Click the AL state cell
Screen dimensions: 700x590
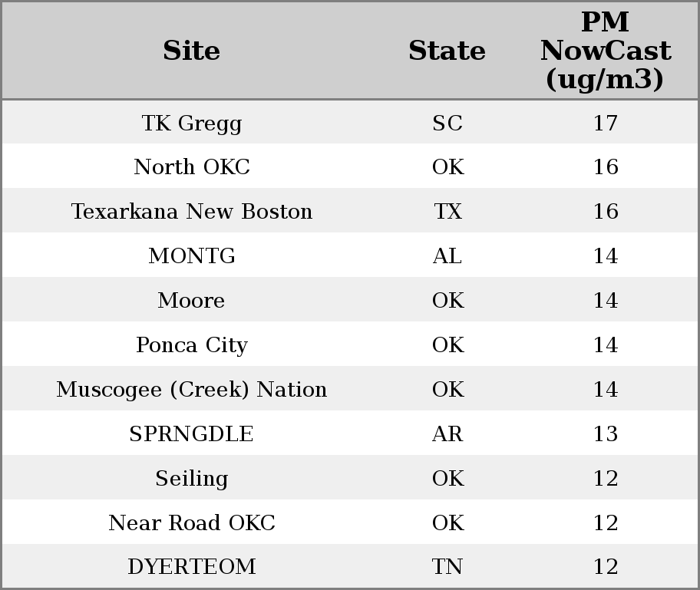coord(447,256)
